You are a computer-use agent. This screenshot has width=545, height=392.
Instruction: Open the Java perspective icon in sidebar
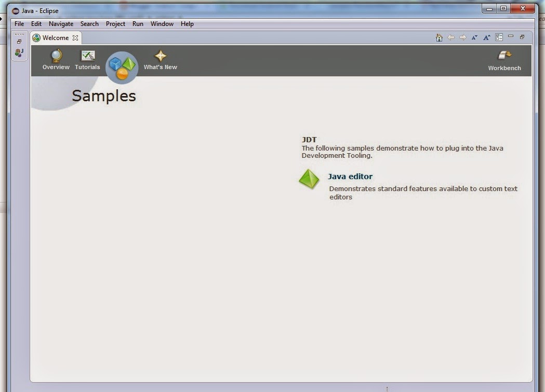[x=19, y=52]
